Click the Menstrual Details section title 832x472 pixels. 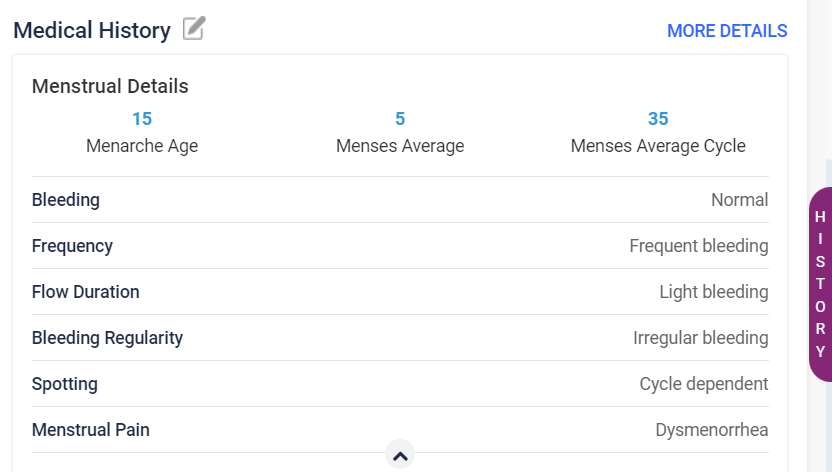(x=110, y=86)
